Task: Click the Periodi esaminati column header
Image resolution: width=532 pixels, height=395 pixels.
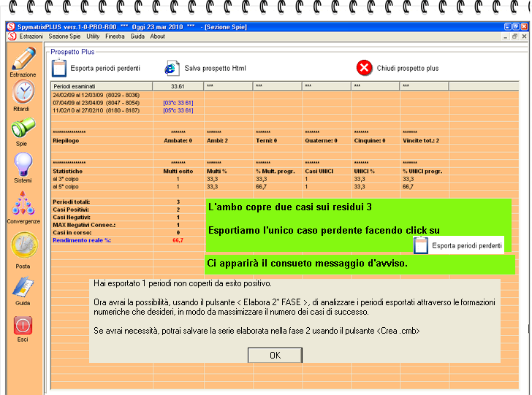Action: tap(102, 86)
